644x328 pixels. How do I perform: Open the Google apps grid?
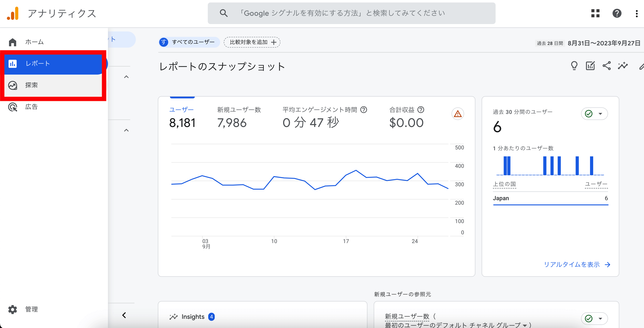pyautogui.click(x=595, y=13)
